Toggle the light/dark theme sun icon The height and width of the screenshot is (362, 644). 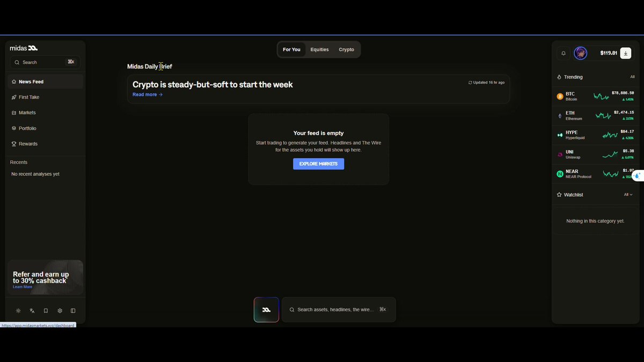tap(18, 311)
